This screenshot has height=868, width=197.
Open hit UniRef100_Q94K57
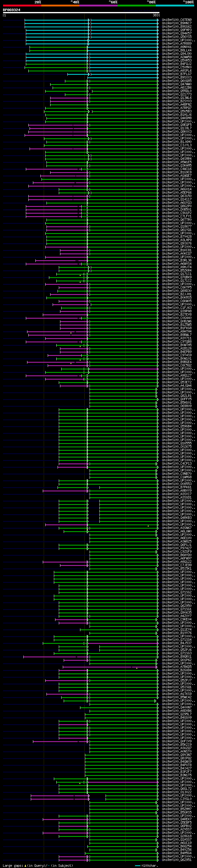tap(176, 33)
